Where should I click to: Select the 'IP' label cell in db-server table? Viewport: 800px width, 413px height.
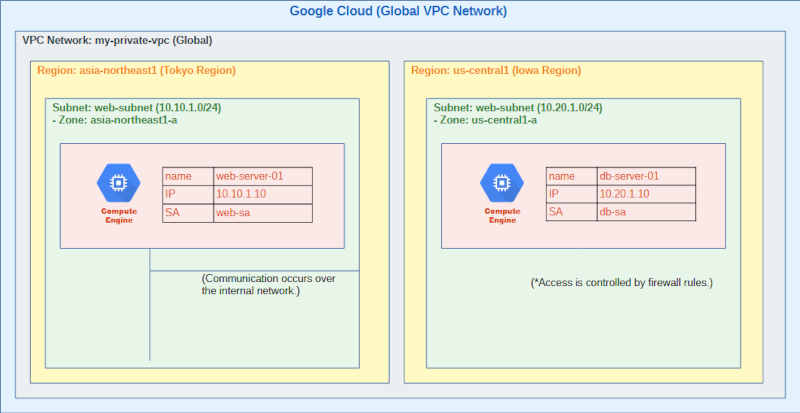(x=572, y=194)
